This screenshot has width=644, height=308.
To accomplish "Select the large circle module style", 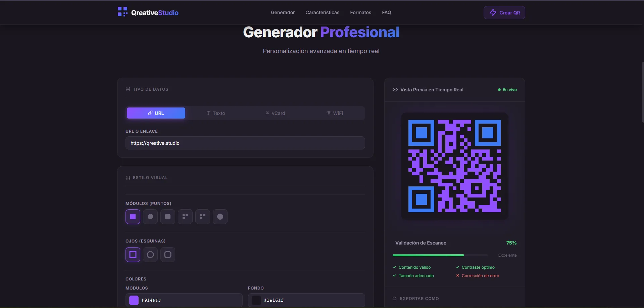I will [x=220, y=217].
